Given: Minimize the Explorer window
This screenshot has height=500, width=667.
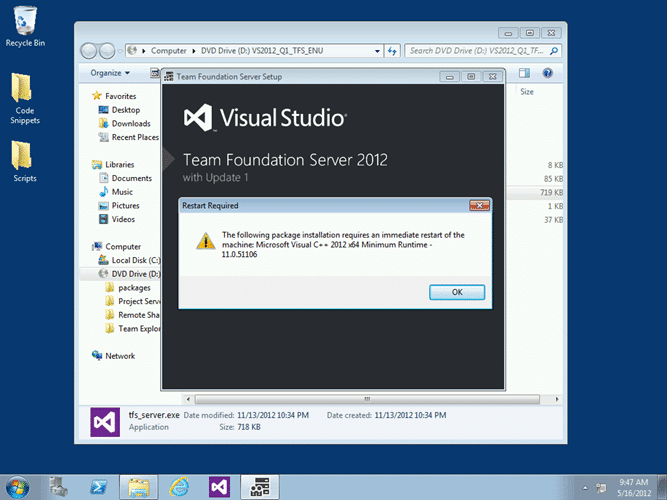Looking at the screenshot, I should [508, 33].
